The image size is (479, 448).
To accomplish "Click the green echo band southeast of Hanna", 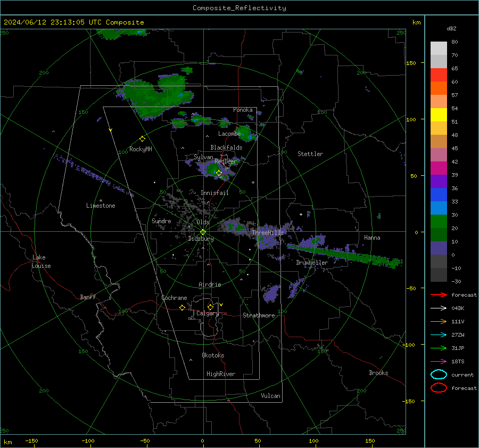I will click(x=345, y=255).
